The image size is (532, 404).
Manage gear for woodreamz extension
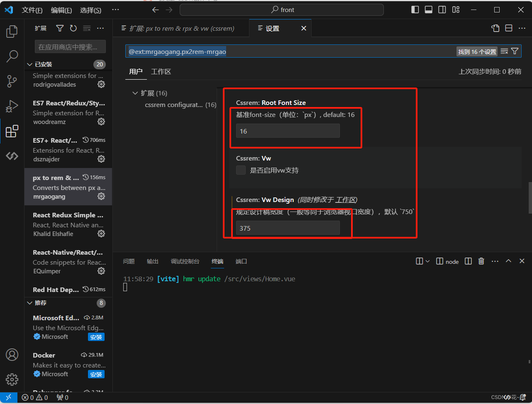tap(101, 122)
